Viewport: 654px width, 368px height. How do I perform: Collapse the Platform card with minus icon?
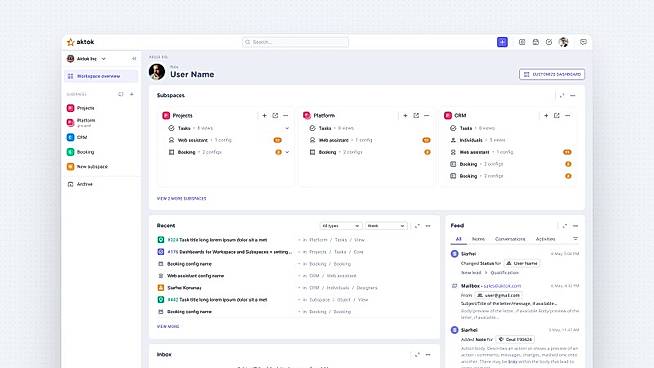pos(427,116)
